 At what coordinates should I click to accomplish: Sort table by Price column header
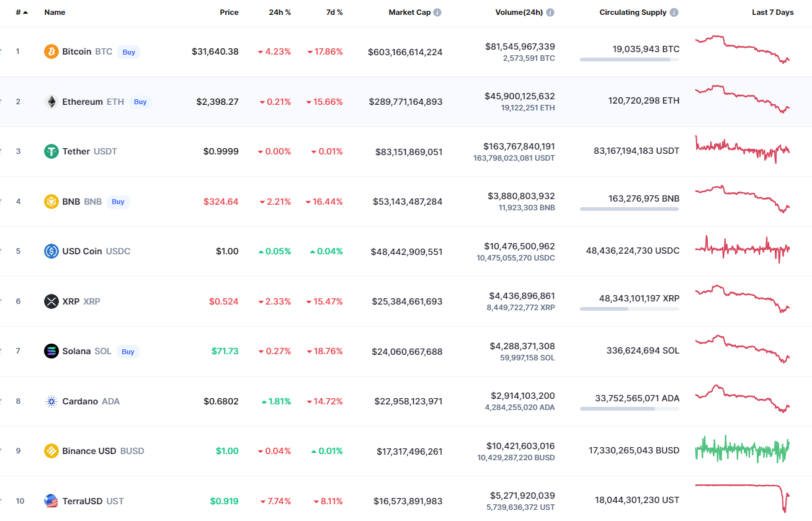(x=229, y=12)
